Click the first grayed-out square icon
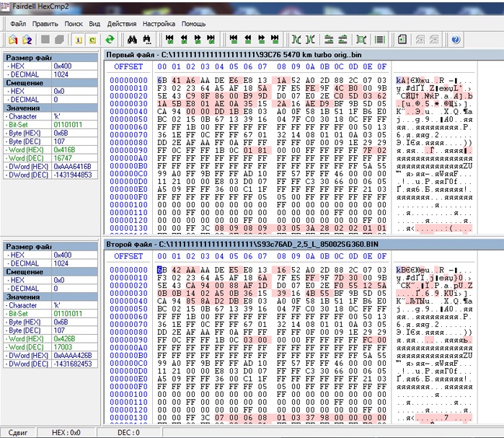 pyautogui.click(x=45, y=40)
